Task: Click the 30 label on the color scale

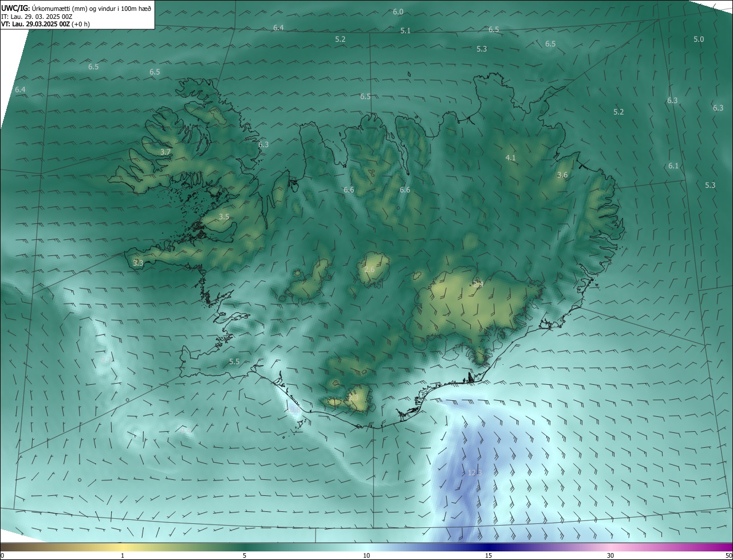Action: [x=610, y=556]
